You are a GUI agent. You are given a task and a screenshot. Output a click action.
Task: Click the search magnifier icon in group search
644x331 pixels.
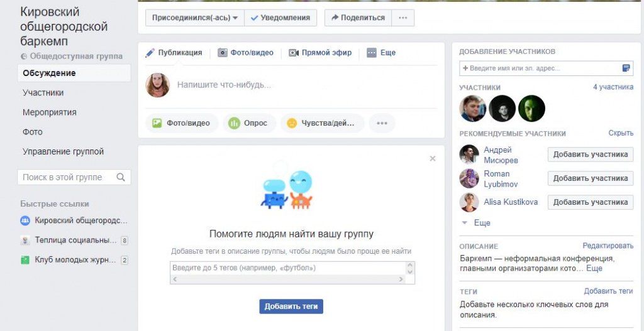(120, 177)
